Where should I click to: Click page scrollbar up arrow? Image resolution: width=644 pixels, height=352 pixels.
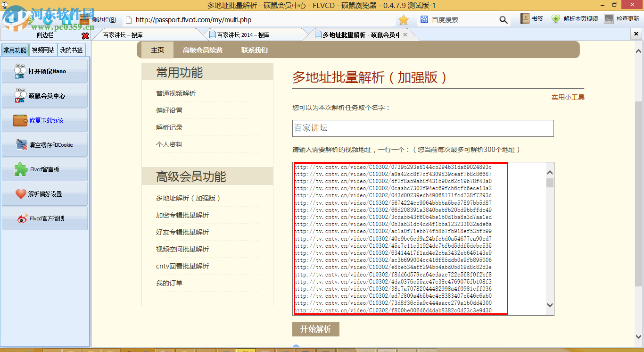(639, 51)
